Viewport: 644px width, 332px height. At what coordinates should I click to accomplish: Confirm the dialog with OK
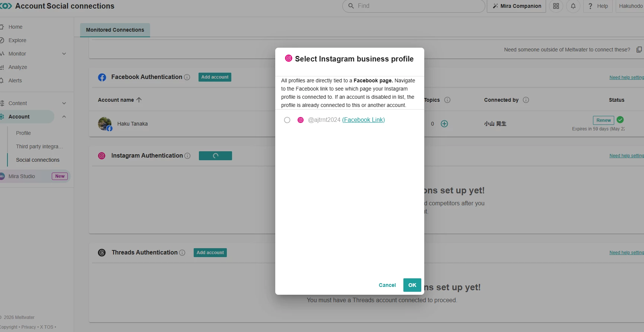click(x=412, y=285)
